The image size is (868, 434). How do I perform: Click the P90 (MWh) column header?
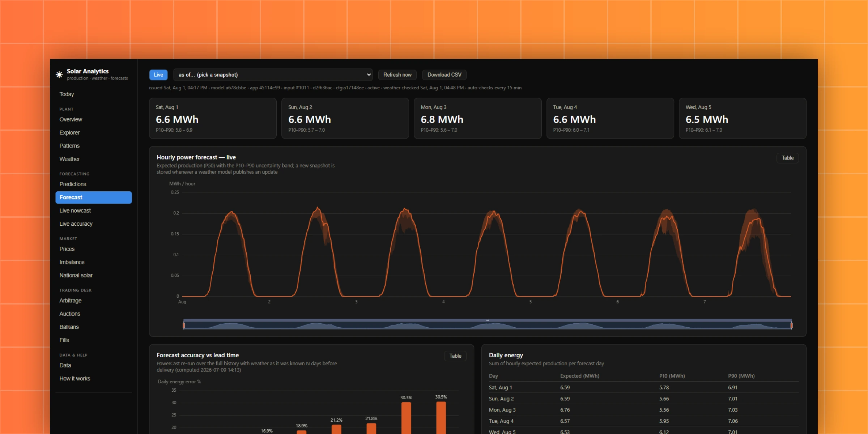point(741,376)
